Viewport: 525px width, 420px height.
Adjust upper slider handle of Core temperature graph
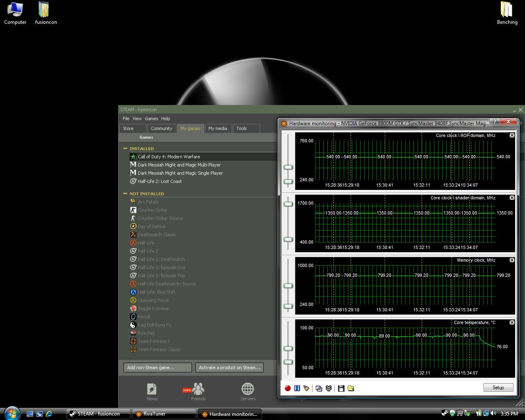click(x=288, y=349)
